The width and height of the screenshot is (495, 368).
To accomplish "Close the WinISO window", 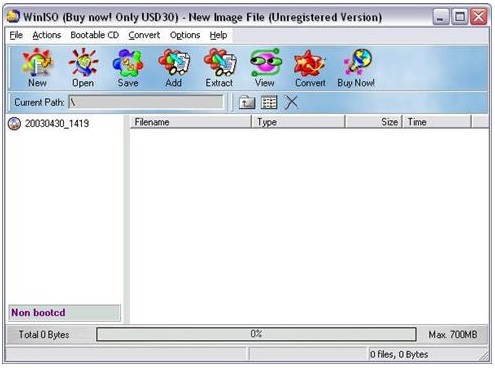I will click(x=479, y=17).
